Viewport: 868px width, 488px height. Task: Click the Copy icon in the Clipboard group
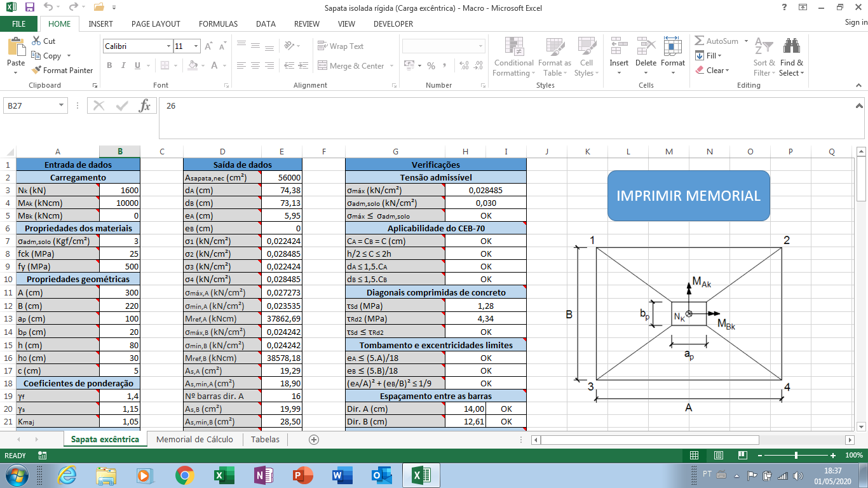click(36, 56)
